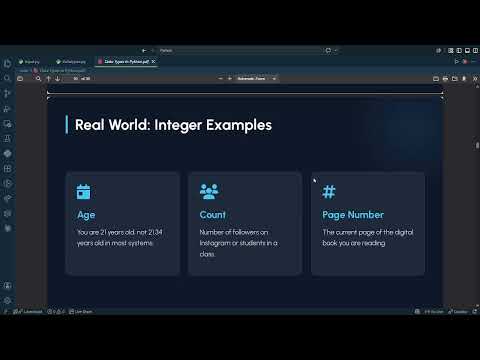
Task: Switch to the second .py editor tab
Action: pyautogui.click(x=71, y=62)
